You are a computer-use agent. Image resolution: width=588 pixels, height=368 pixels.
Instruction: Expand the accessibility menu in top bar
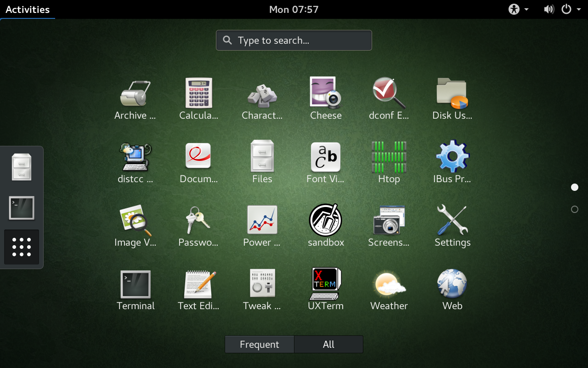[x=518, y=9]
